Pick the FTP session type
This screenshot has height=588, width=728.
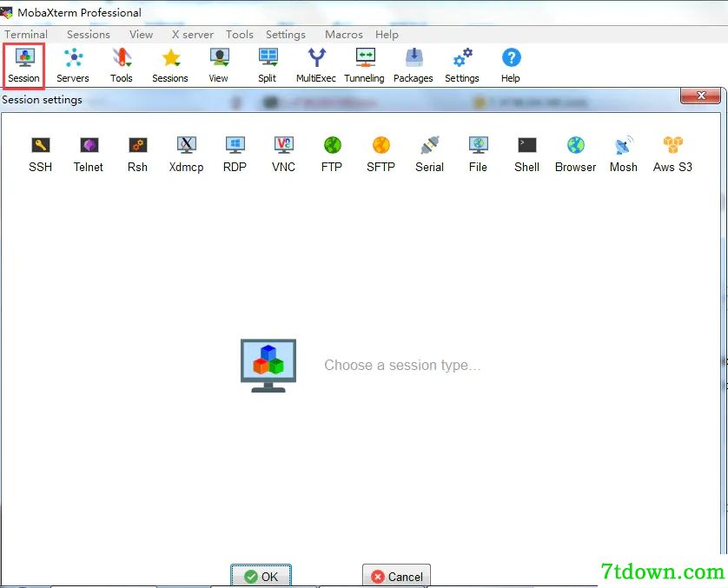(332, 155)
